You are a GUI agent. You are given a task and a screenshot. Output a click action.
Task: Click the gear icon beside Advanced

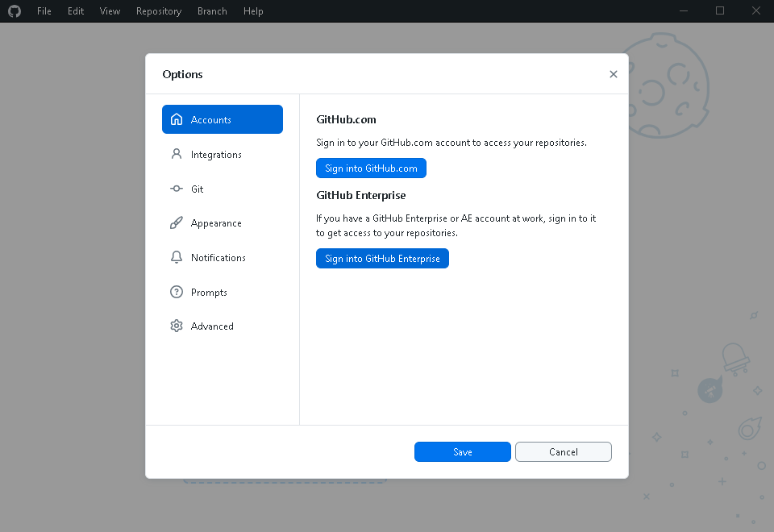click(177, 326)
